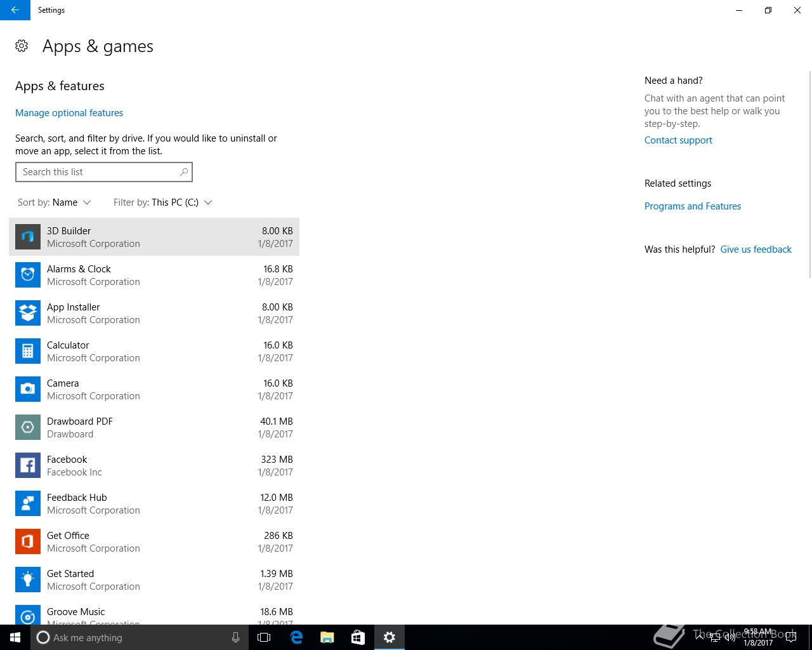Screen dimensions: 812x650
Task: Click the 286 KB size of Get Office
Action: (x=278, y=536)
